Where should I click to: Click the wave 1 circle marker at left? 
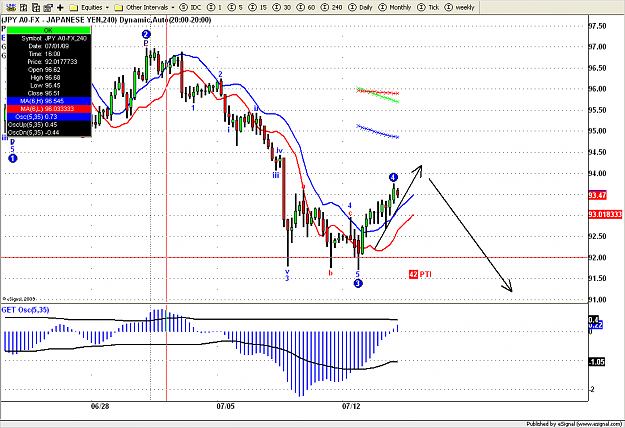point(13,159)
